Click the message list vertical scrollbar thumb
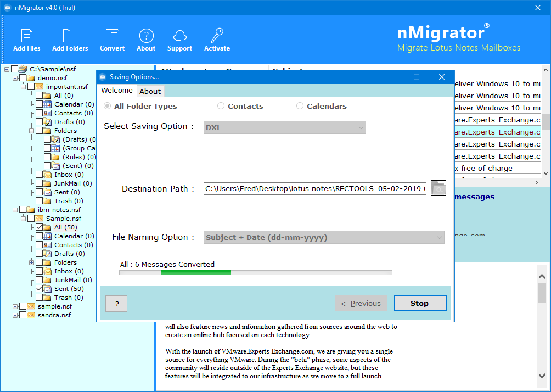Viewport: 551px width, 392px height. coord(546,122)
